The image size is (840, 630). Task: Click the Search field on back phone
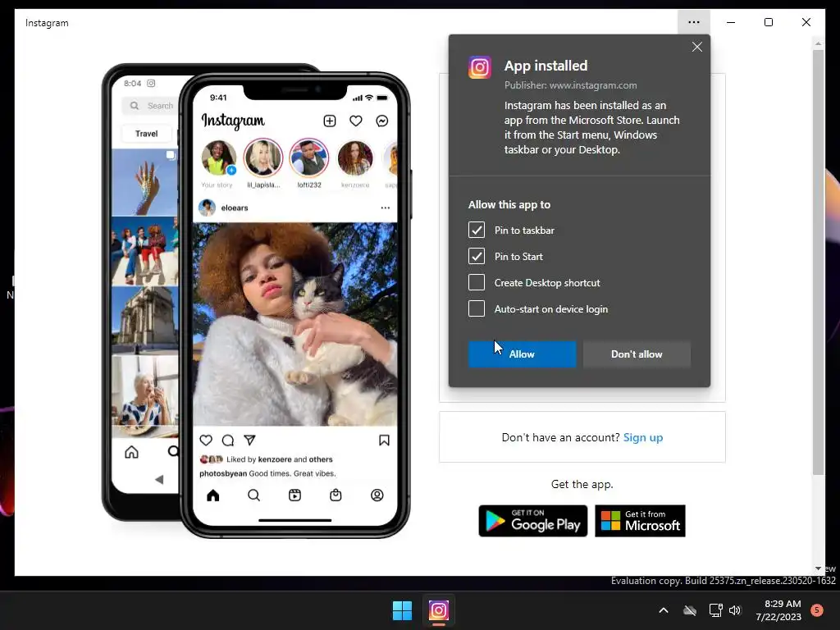[151, 106]
